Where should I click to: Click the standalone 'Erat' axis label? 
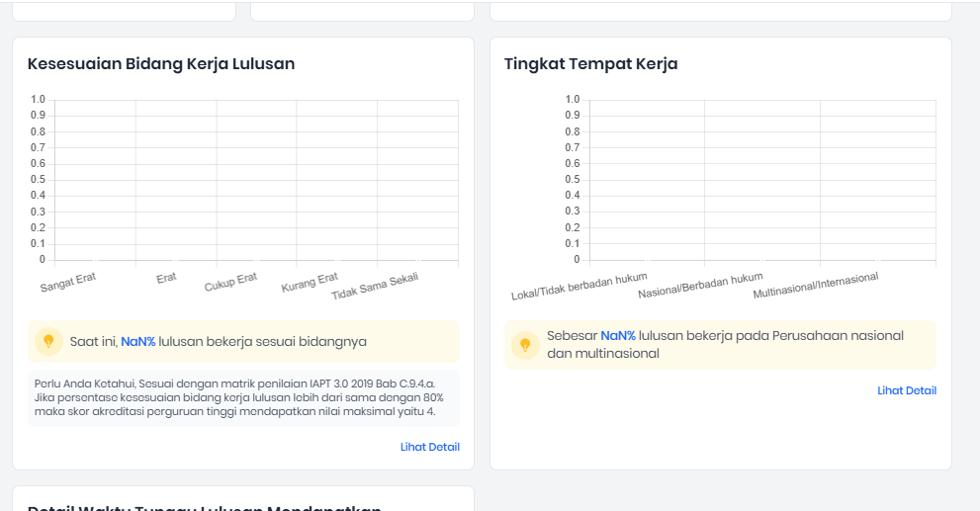(166, 278)
